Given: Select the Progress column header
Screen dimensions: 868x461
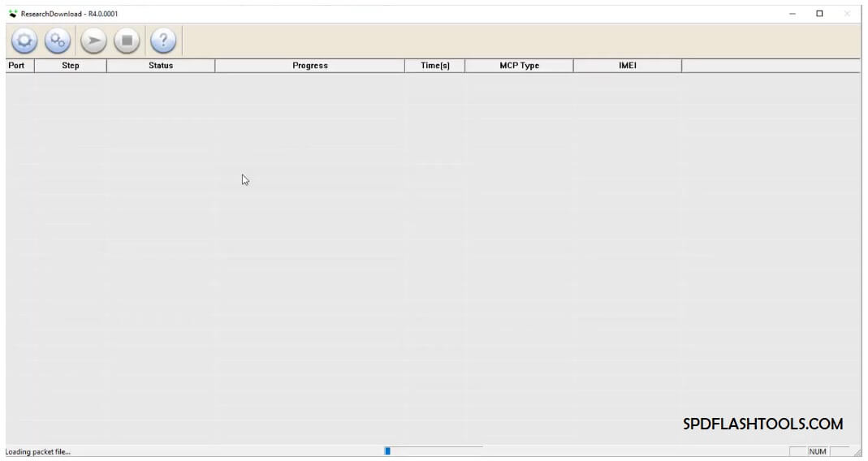Looking at the screenshot, I should (310, 65).
